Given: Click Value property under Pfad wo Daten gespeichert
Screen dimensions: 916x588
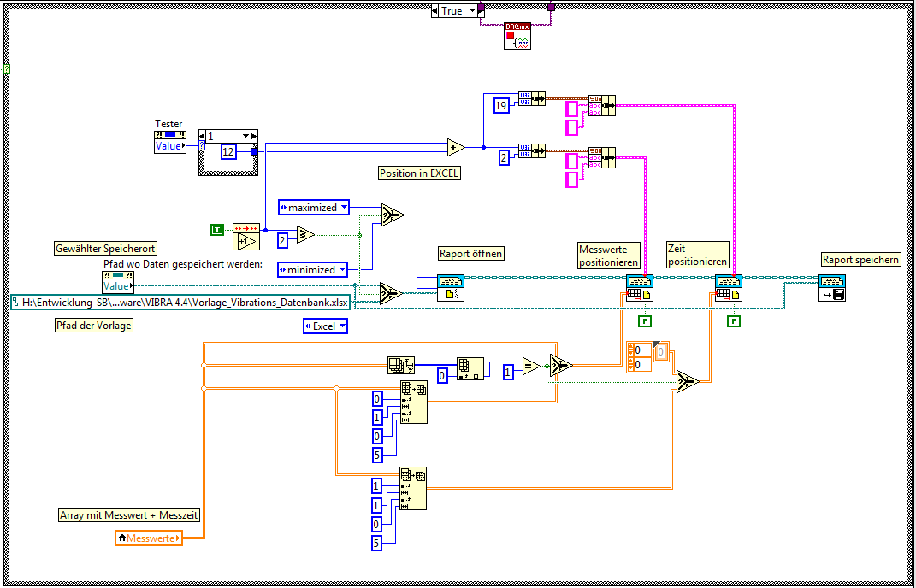Looking at the screenshot, I should point(118,286).
